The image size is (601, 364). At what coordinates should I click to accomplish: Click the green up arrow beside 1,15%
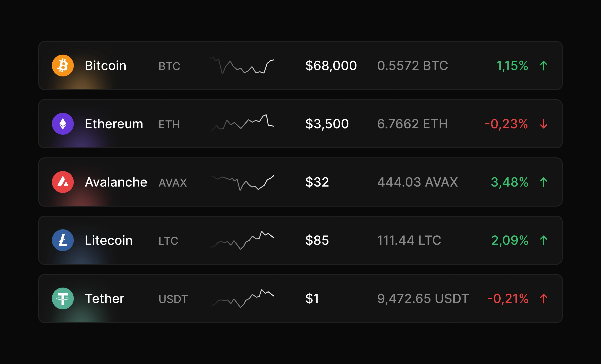[x=543, y=66]
